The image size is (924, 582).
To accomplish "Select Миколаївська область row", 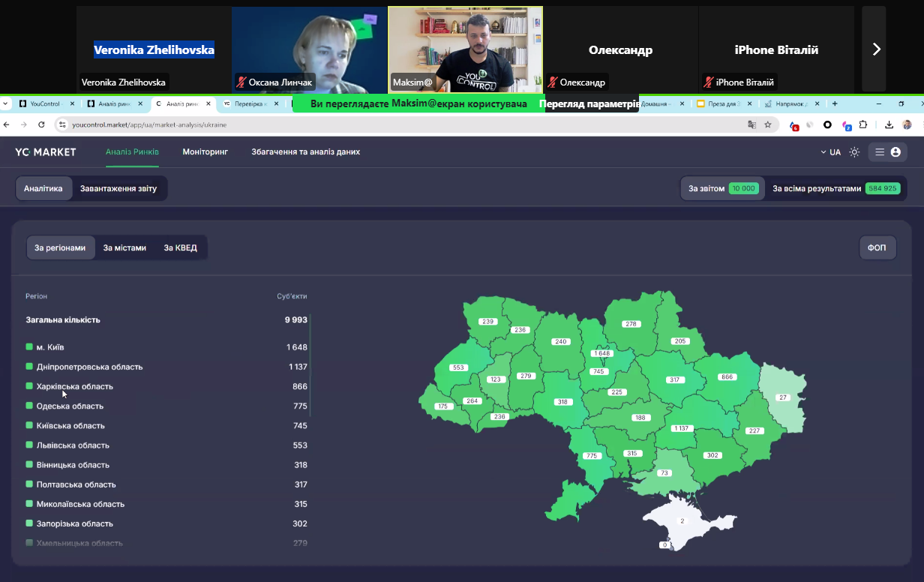I will pyautogui.click(x=166, y=504).
